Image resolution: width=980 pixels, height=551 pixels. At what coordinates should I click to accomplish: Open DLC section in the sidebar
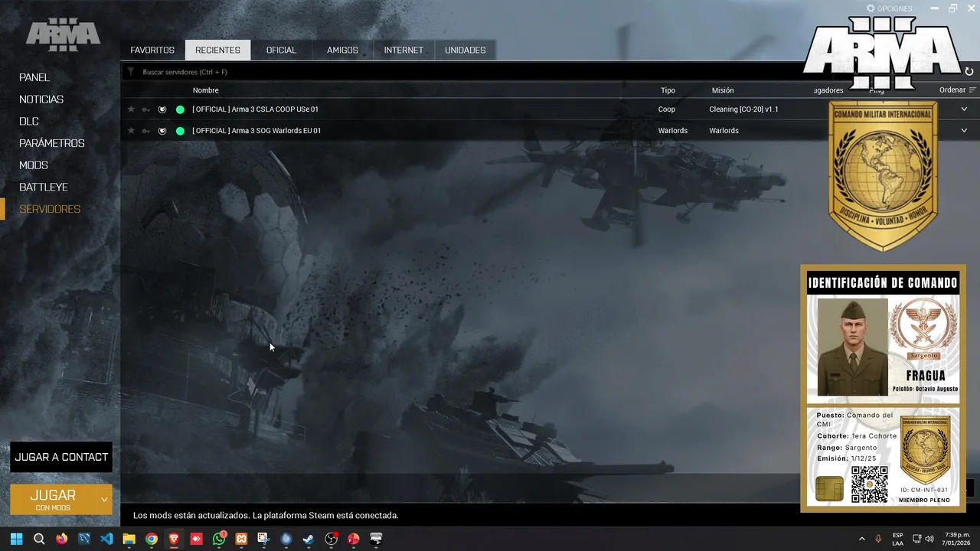pyautogui.click(x=29, y=121)
